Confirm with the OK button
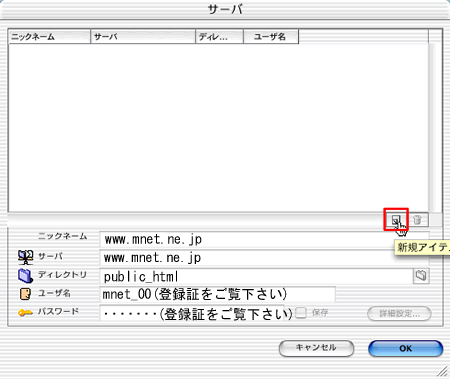 [405, 348]
